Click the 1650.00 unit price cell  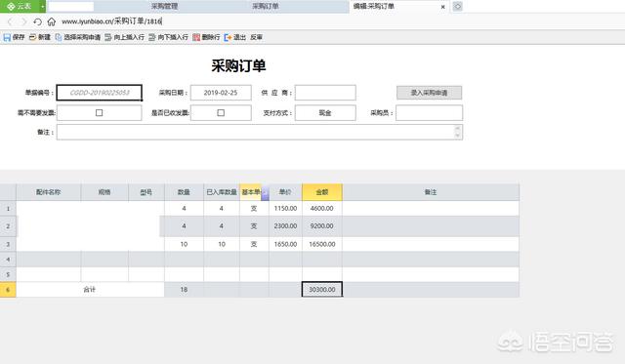[x=285, y=244]
